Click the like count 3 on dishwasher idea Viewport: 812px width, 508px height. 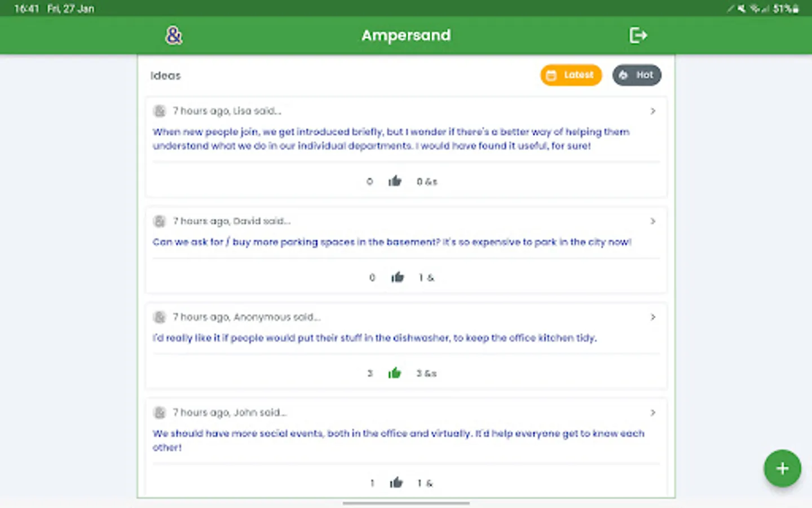pos(370,374)
